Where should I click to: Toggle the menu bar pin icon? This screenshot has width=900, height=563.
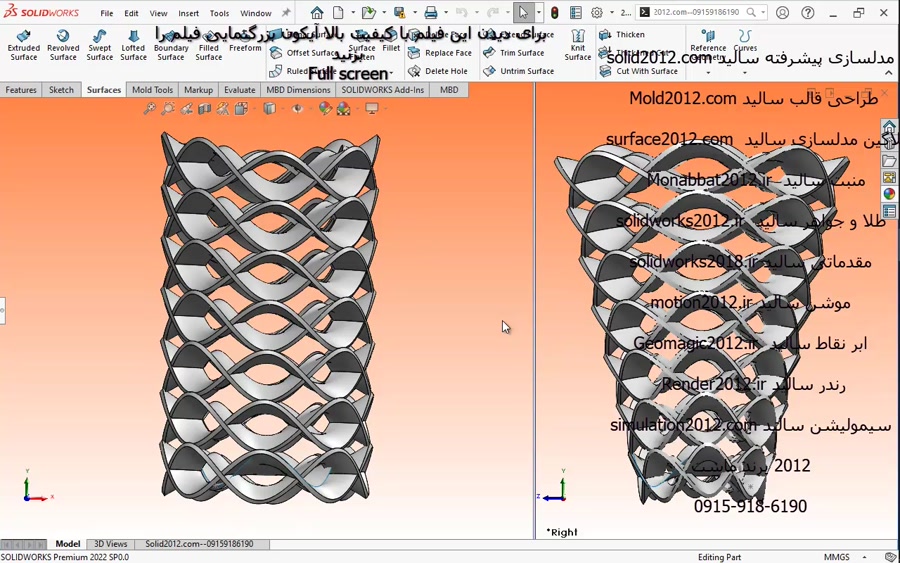click(286, 13)
